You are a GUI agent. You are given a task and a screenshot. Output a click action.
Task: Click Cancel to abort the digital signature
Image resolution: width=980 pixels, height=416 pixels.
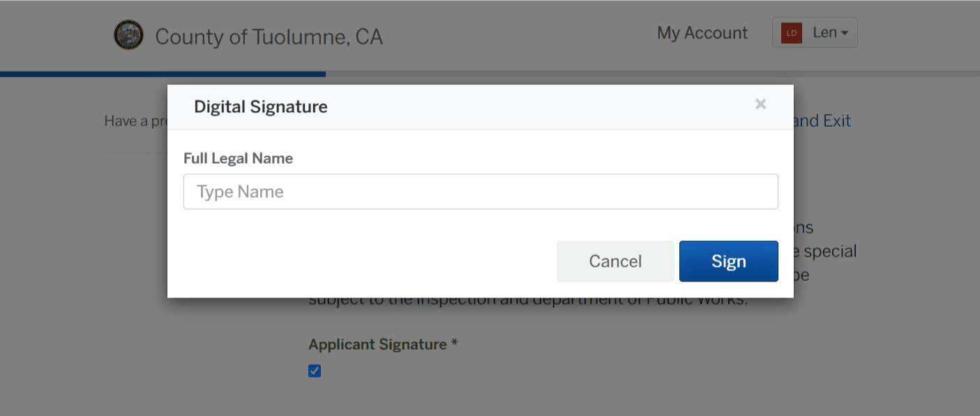click(x=615, y=261)
